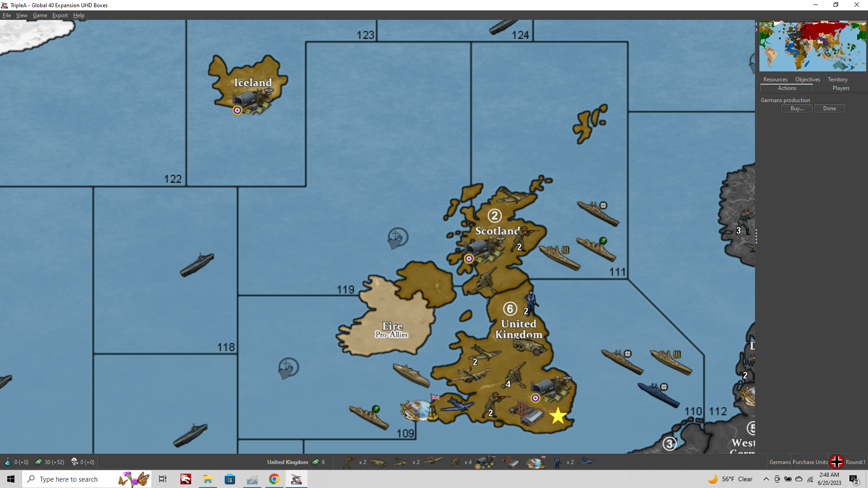Screen dimensions: 868x488
Task: Click the blue fighter icon in bottom bar
Action: [586, 461]
